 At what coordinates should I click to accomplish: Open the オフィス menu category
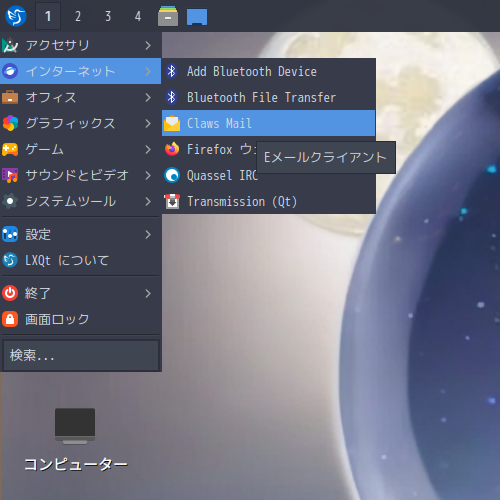[81, 97]
